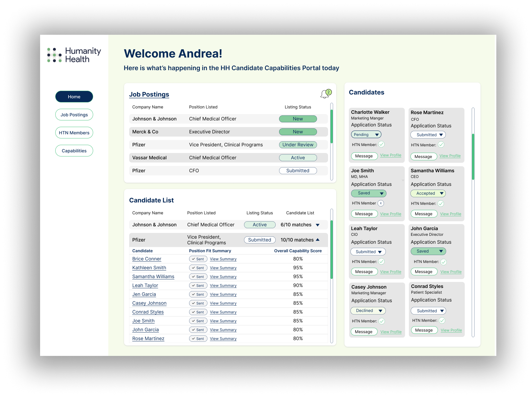Message Rose Martinez
Image resolution: width=532 pixels, height=397 pixels.
(x=424, y=156)
